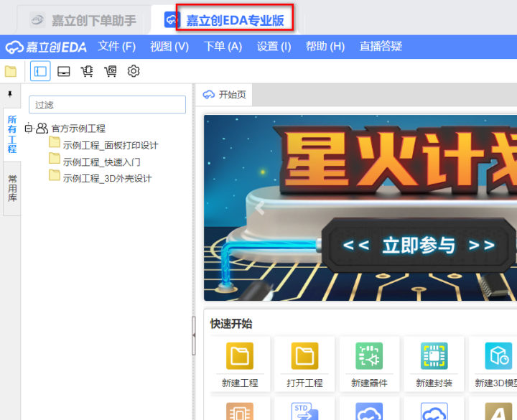
Task: Select the 所有工程 vertical tab
Action: tap(12, 134)
